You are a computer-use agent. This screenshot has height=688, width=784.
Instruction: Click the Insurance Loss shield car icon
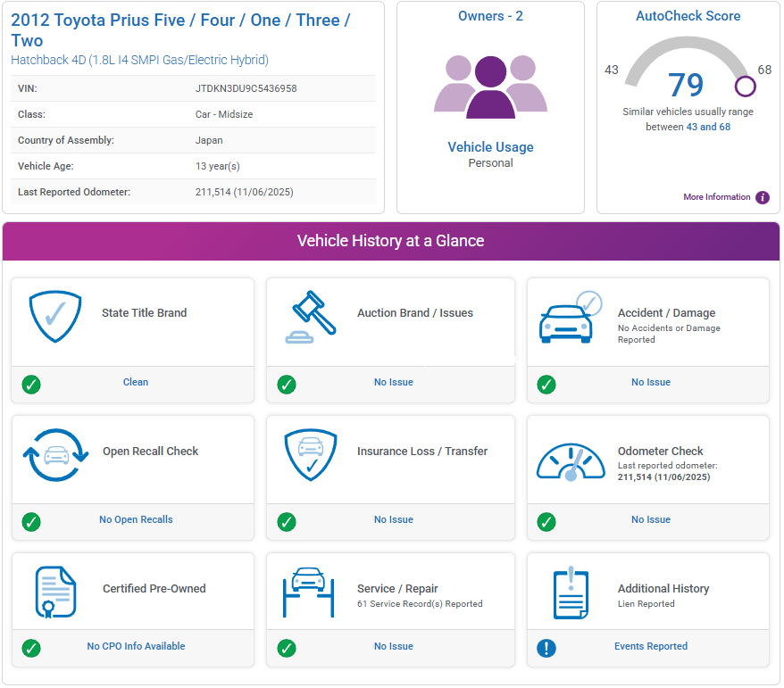pyautogui.click(x=310, y=455)
